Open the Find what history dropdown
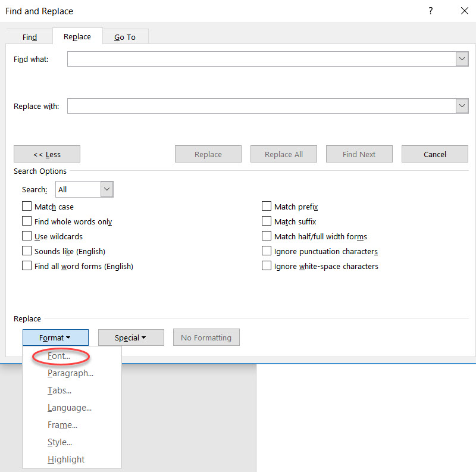This screenshot has width=476, height=472. click(462, 59)
